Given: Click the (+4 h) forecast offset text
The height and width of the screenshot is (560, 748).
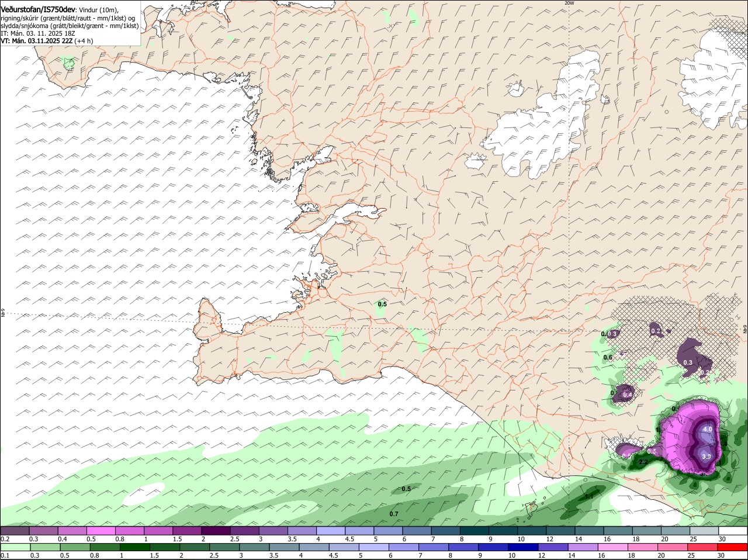Looking at the screenshot, I should coord(84,41).
